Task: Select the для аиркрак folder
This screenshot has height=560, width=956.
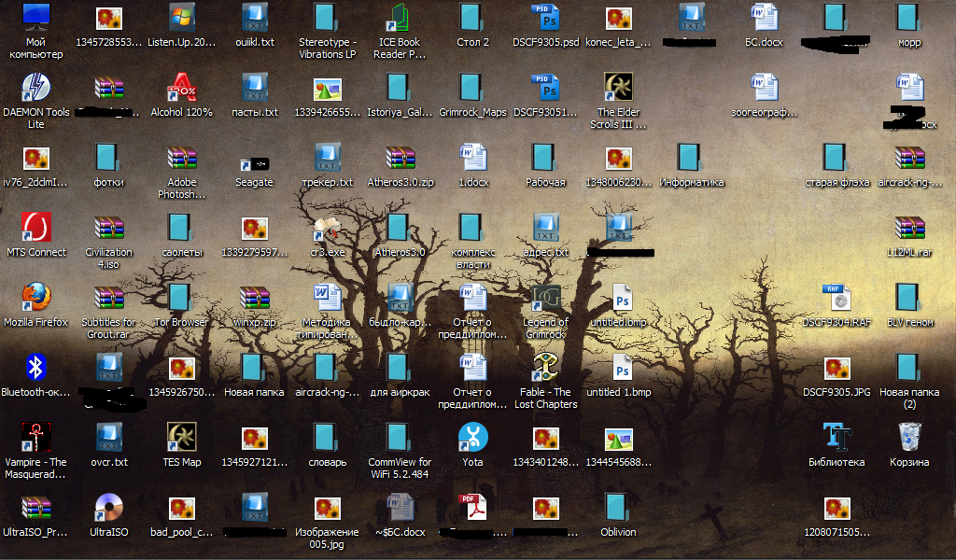Action: pos(400,368)
